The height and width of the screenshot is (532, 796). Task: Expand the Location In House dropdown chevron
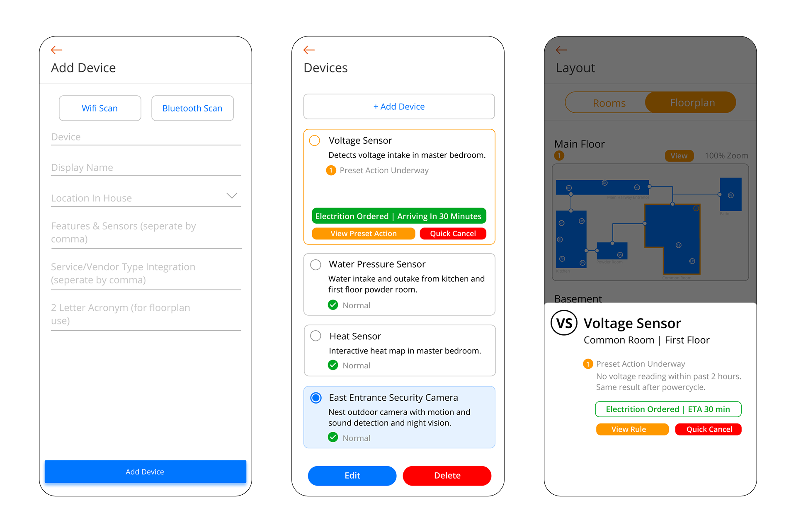point(232,196)
